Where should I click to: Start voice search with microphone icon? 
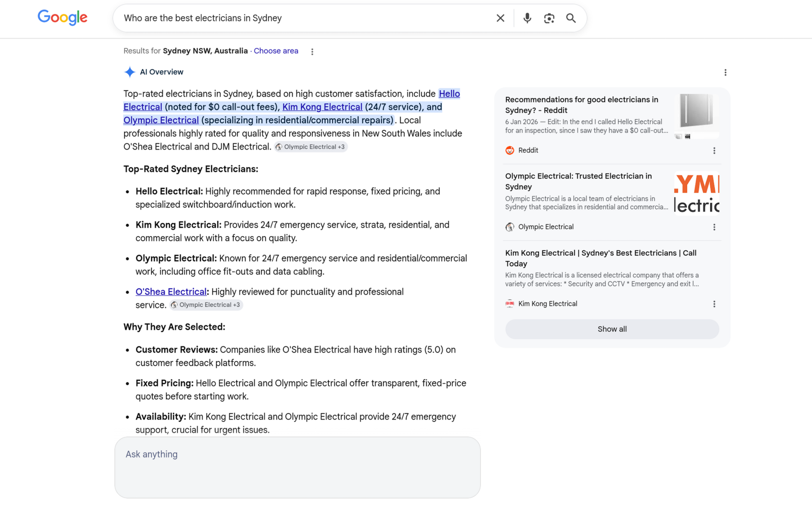[x=527, y=18]
